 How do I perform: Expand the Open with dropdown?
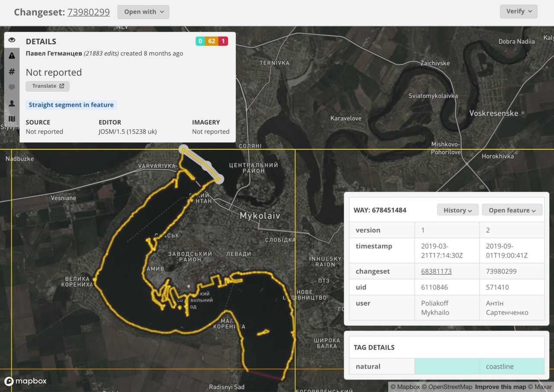143,12
